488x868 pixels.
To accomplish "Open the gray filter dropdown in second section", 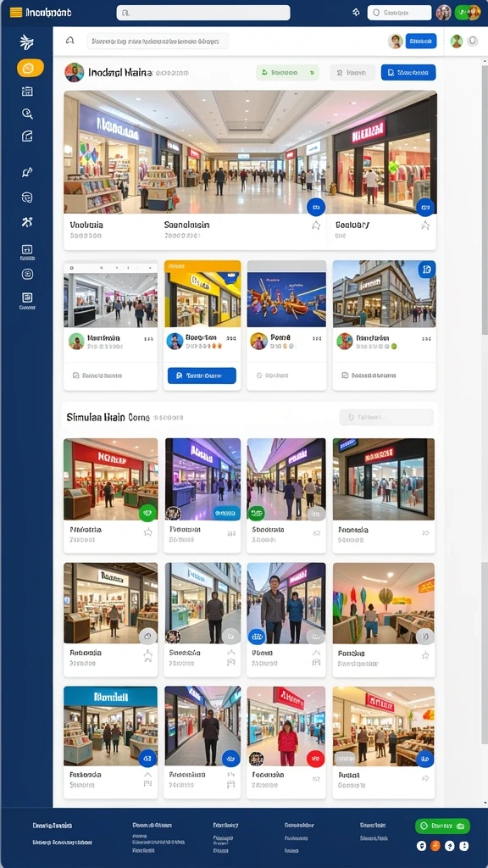I will tap(386, 417).
